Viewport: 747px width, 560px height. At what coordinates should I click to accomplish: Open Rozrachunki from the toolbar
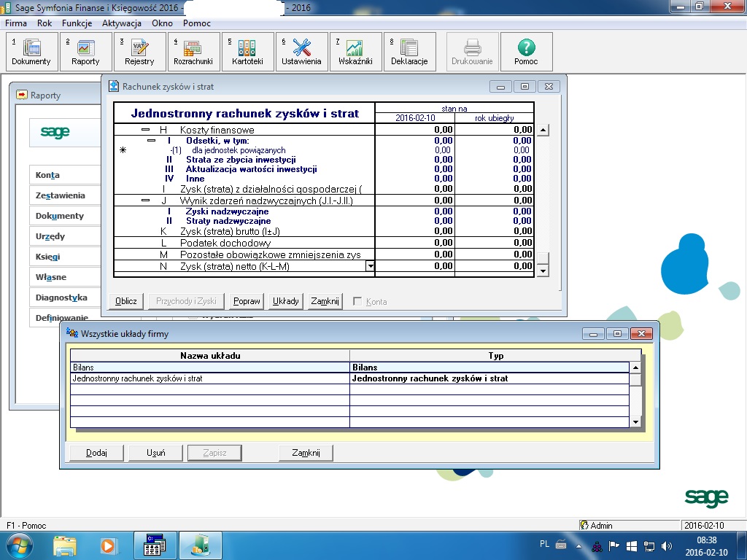tap(193, 52)
